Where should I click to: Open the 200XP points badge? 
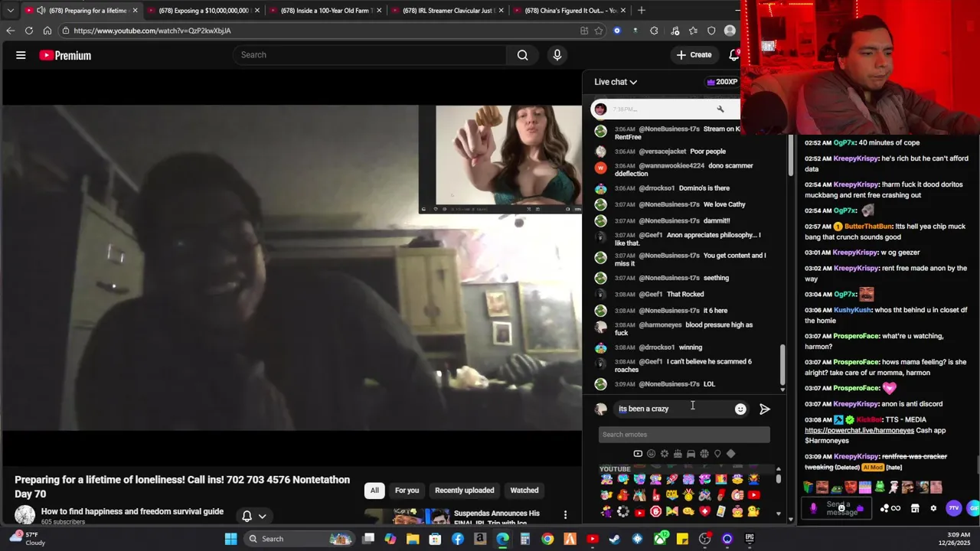[722, 82]
